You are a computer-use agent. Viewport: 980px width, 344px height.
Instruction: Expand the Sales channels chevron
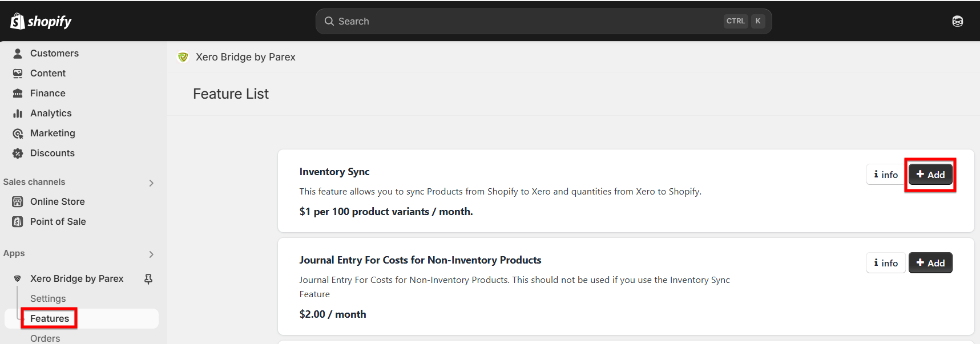pyautogui.click(x=151, y=183)
